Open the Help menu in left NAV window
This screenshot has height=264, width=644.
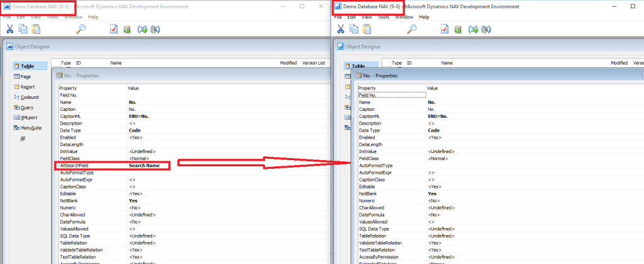tap(93, 17)
